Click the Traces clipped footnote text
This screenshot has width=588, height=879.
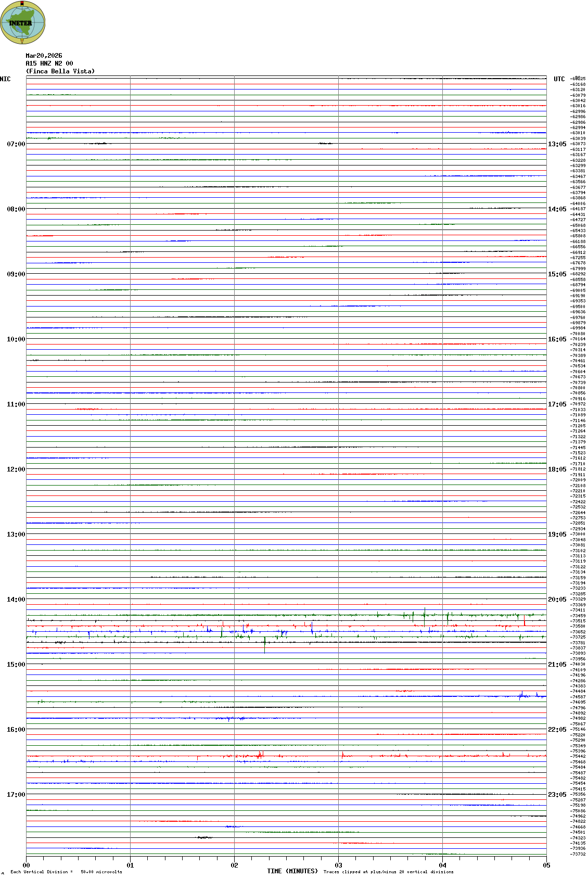click(388, 872)
